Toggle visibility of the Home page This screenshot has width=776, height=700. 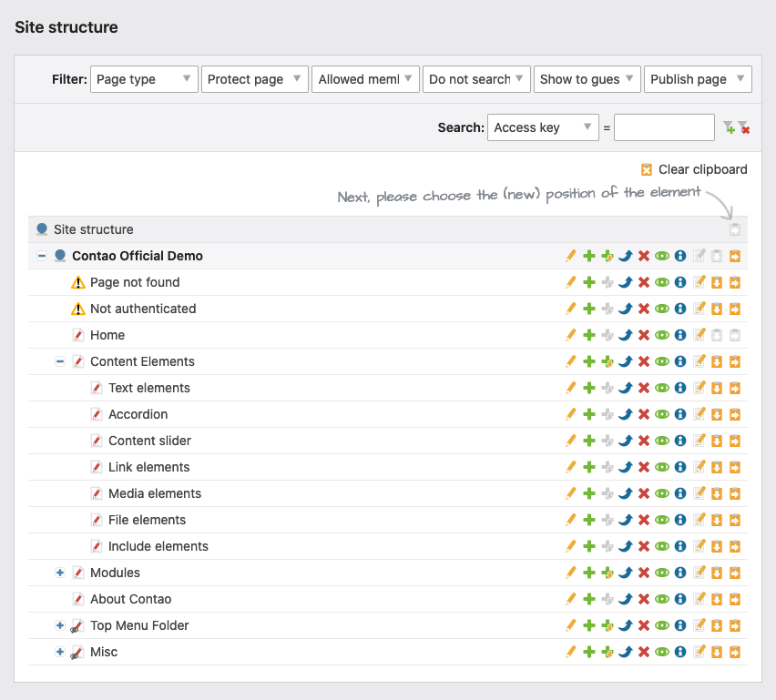[662, 335]
